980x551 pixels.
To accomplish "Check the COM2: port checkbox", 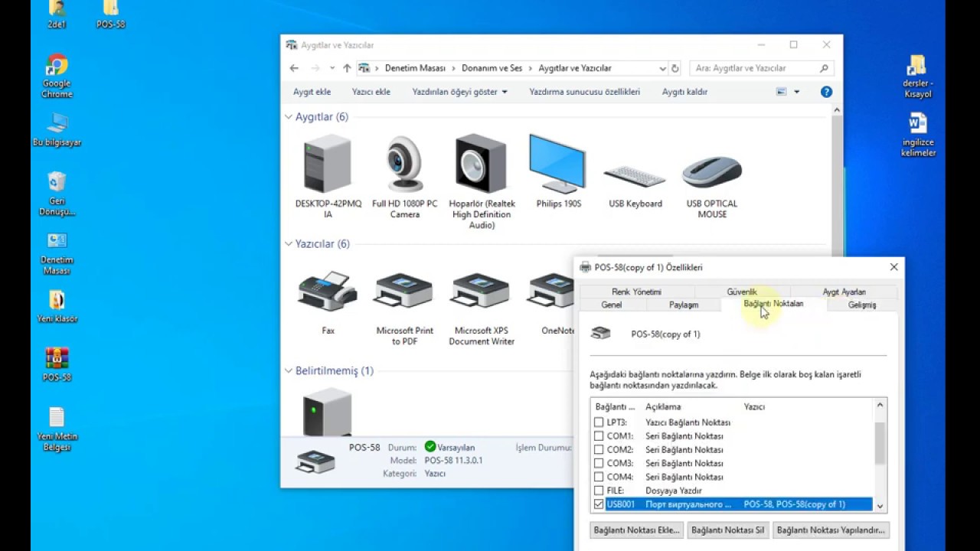I will pyautogui.click(x=599, y=450).
